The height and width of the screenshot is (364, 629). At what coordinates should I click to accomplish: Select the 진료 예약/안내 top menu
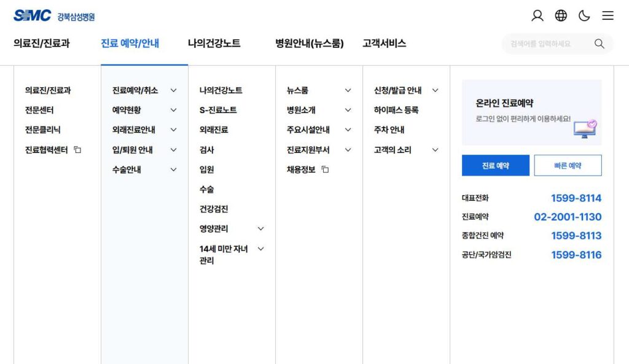pos(130,44)
